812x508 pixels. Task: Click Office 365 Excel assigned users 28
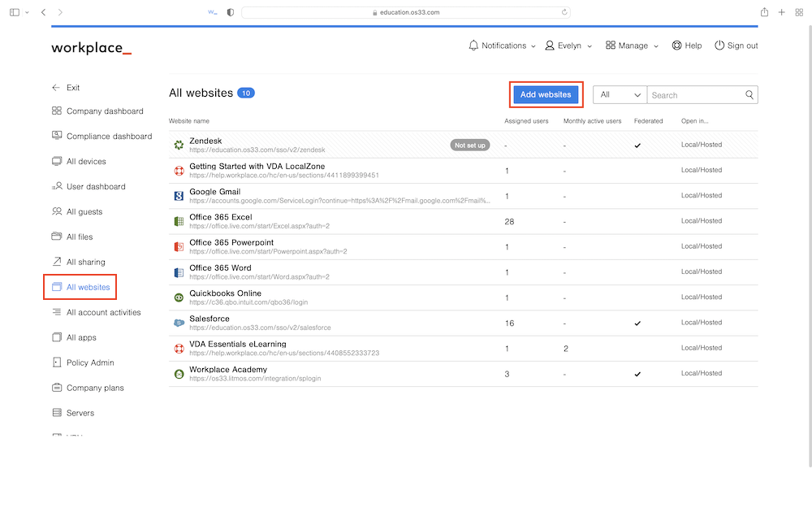pos(510,222)
